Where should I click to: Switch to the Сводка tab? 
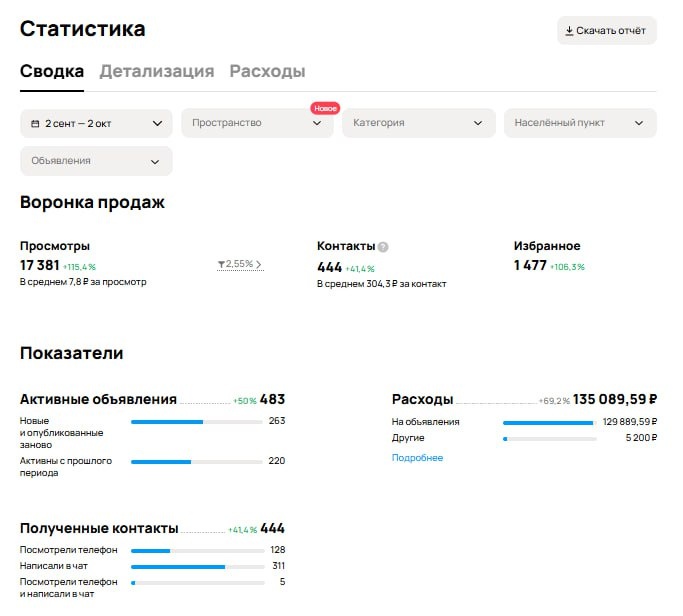pyautogui.click(x=52, y=71)
